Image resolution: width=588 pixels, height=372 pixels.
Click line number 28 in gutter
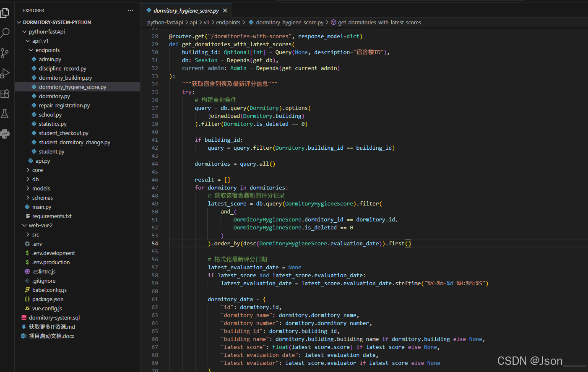click(155, 36)
